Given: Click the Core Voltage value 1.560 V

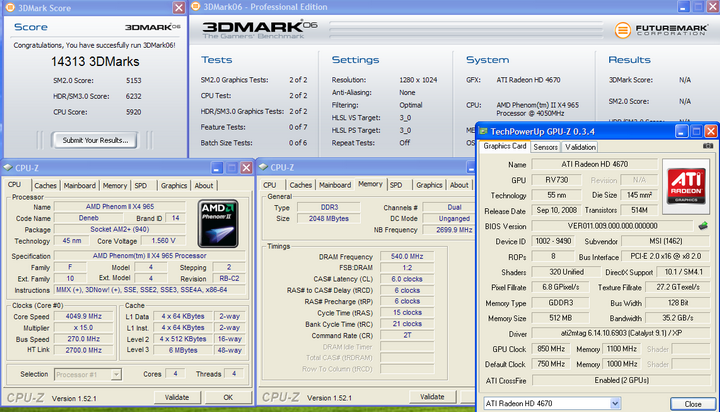Looking at the screenshot, I should coord(163,241).
